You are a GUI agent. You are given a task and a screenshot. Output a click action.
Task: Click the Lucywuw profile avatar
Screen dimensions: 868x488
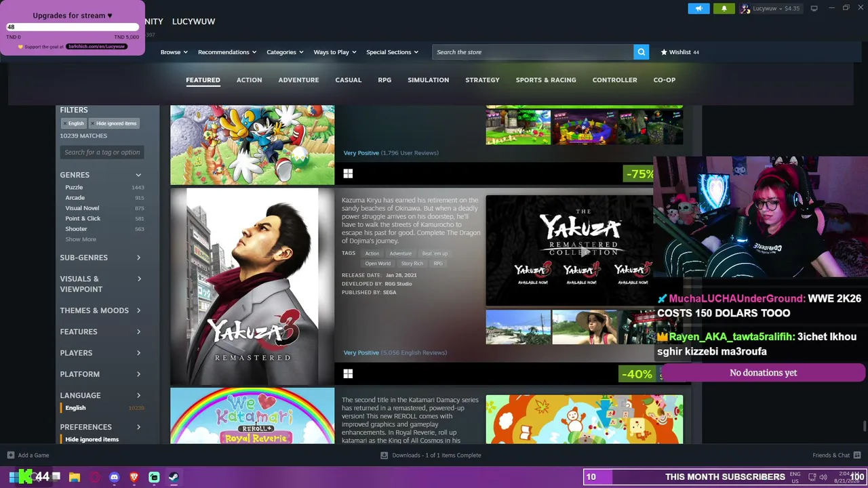coord(745,9)
